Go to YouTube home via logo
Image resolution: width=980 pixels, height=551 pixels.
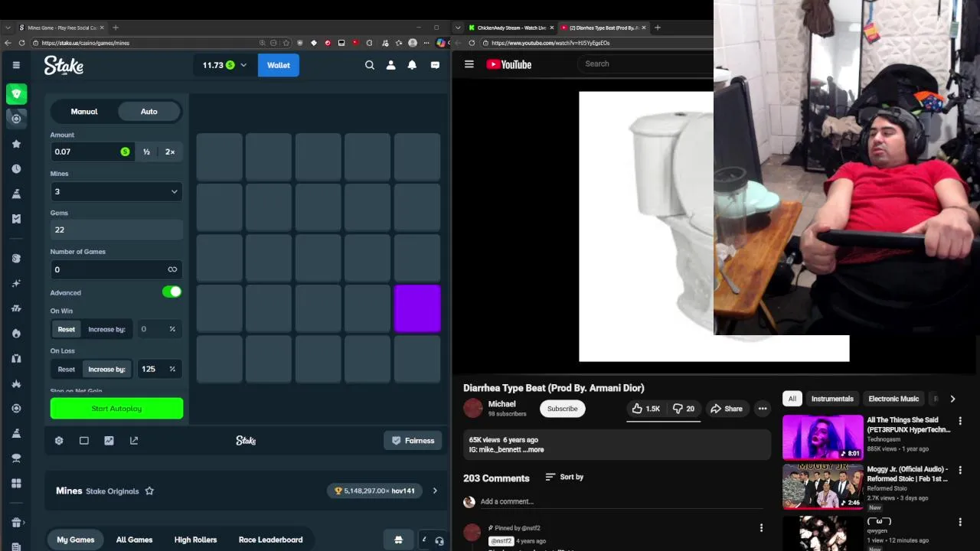point(509,64)
